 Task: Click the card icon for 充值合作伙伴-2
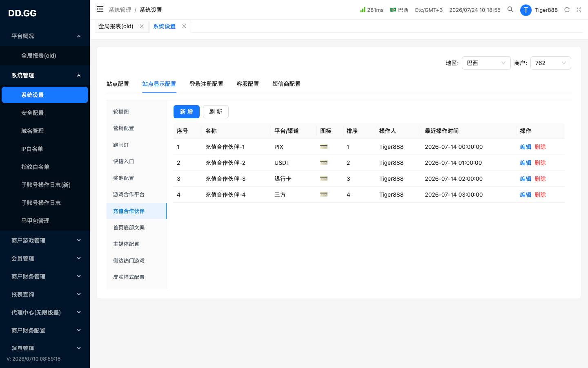pos(324,162)
